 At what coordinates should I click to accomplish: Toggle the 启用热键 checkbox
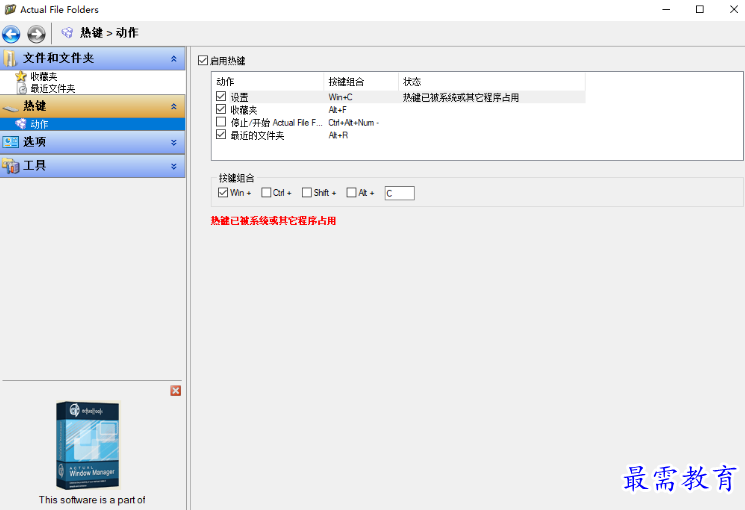pyautogui.click(x=203, y=60)
